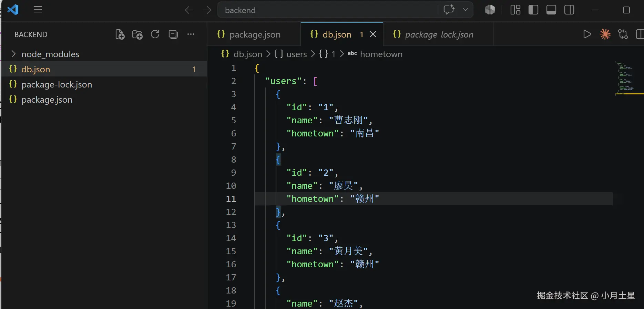Open the source control changes icon

click(x=623, y=34)
